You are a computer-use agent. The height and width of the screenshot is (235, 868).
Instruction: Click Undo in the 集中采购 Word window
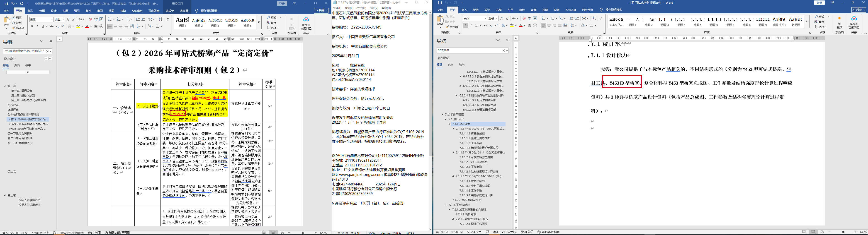[13, 4]
